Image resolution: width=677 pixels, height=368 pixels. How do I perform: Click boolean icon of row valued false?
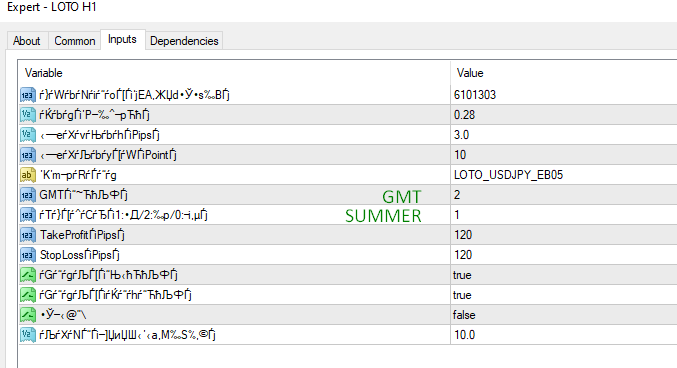28,315
